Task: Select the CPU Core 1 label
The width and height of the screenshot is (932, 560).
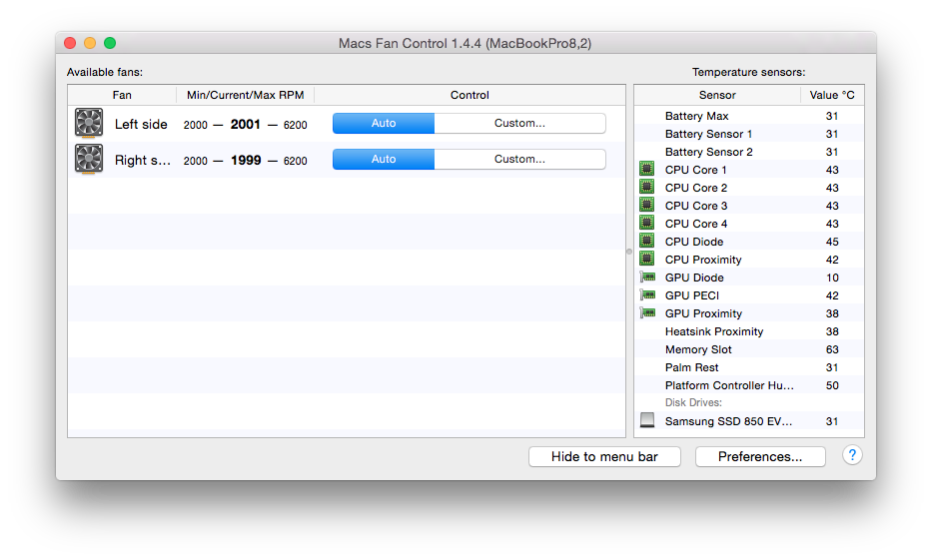Action: [x=695, y=170]
